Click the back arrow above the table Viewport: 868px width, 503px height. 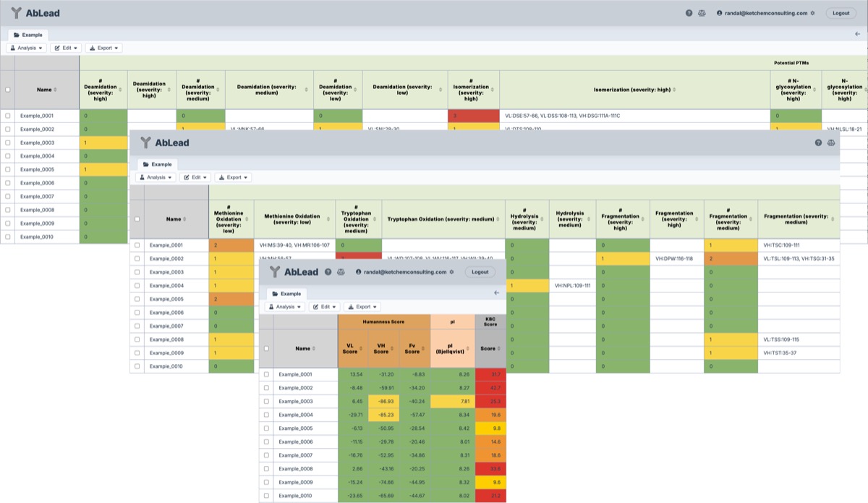tap(496, 292)
